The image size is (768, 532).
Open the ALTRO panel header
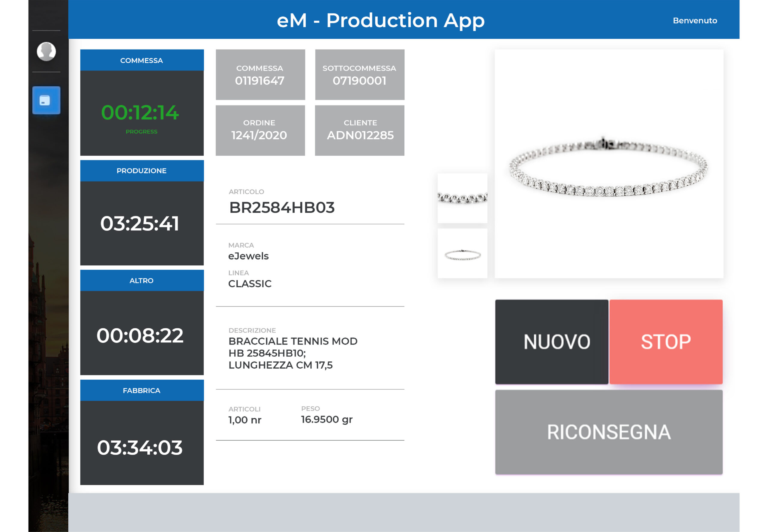coord(142,281)
